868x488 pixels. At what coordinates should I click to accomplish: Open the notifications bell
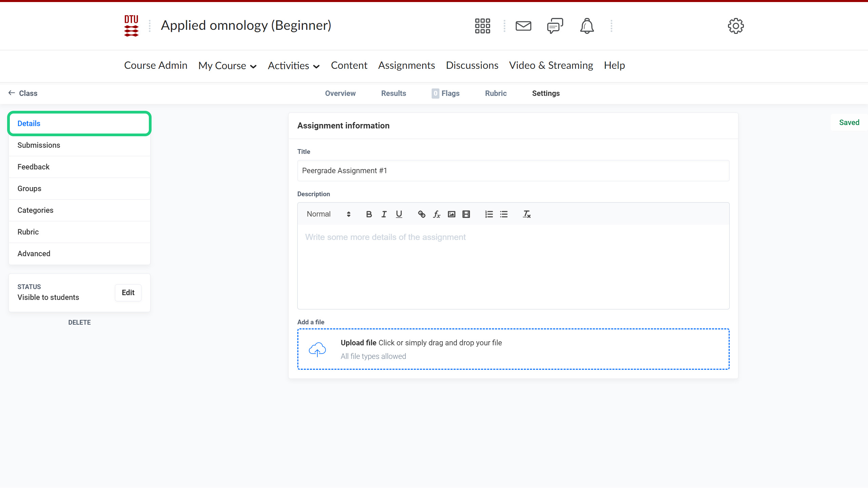click(587, 26)
